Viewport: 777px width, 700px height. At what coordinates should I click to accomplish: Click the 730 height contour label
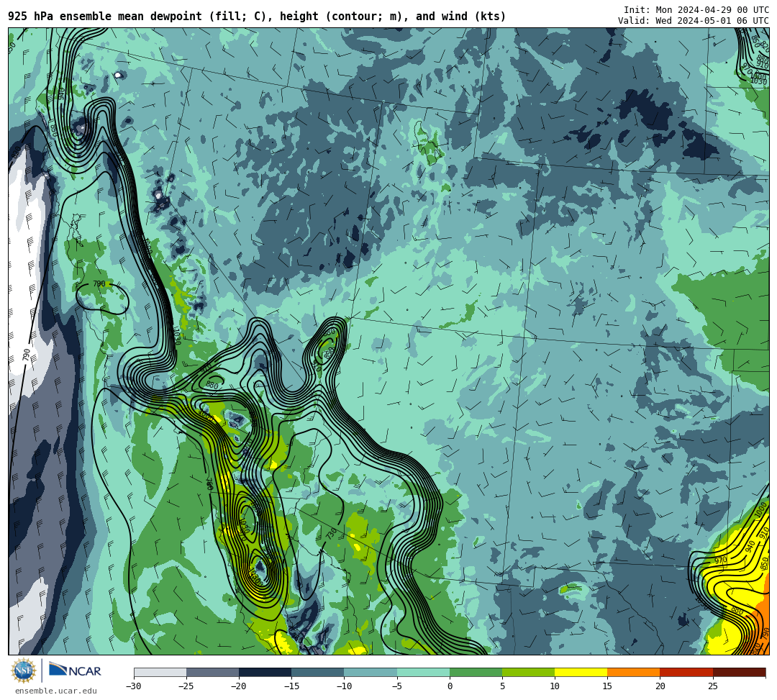(332, 534)
